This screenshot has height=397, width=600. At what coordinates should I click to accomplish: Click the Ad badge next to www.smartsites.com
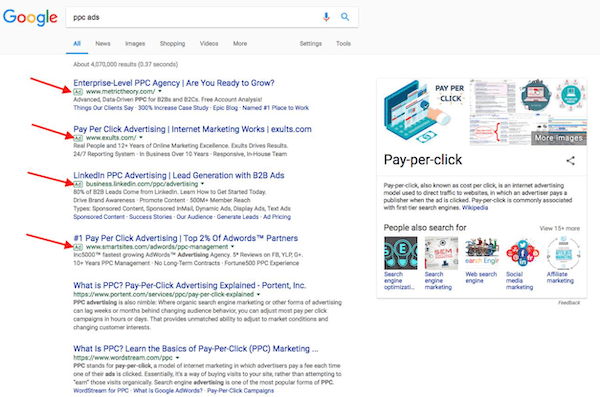pos(78,247)
